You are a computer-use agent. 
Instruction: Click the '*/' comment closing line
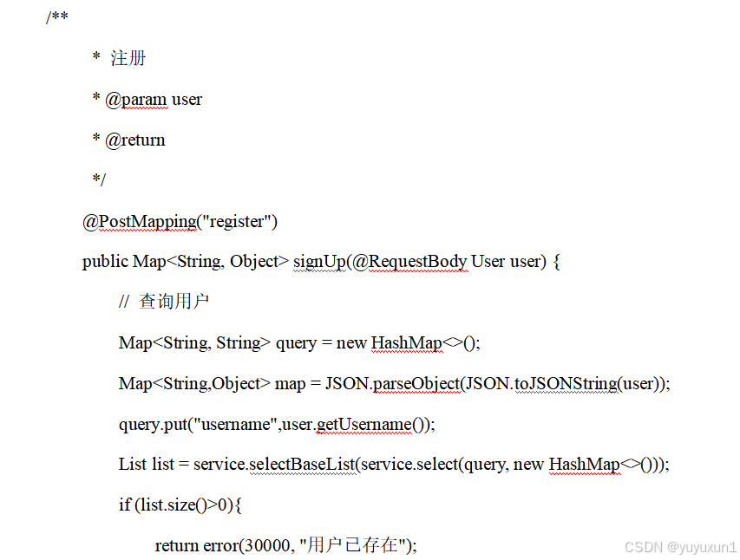(99, 179)
